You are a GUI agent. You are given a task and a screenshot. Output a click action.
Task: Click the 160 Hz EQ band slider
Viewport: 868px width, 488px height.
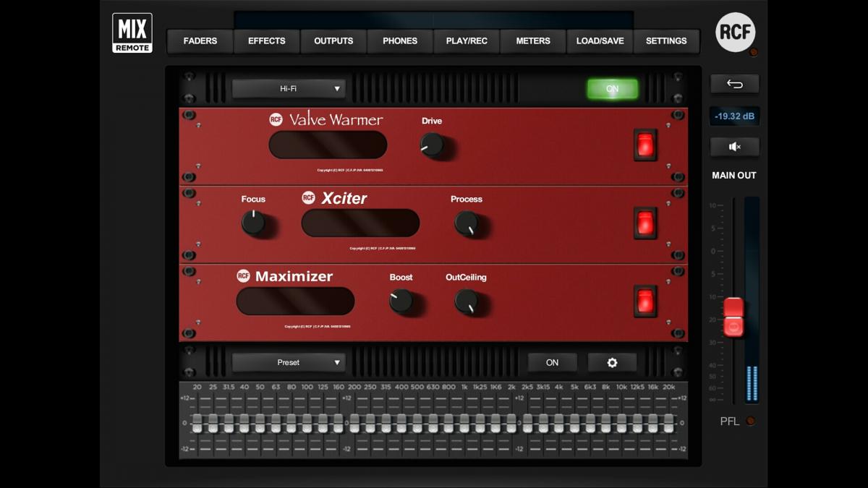(339, 423)
